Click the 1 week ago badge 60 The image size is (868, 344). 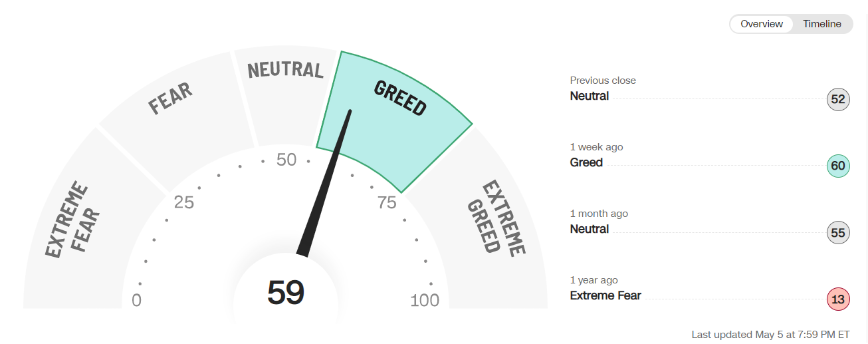(x=838, y=166)
